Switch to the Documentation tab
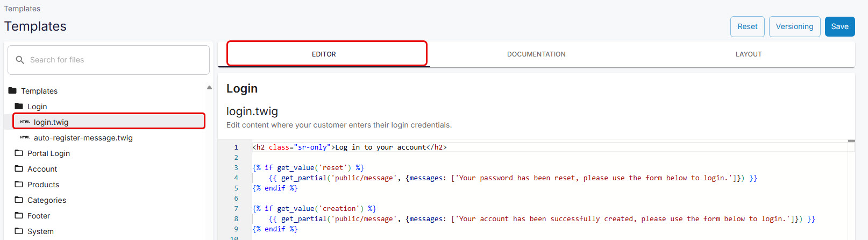The image size is (868, 240). click(536, 54)
